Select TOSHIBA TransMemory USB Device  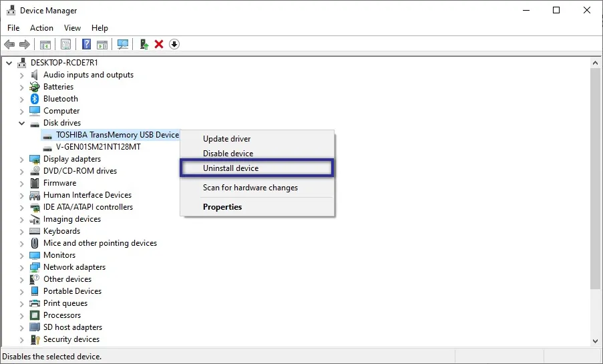pos(118,135)
